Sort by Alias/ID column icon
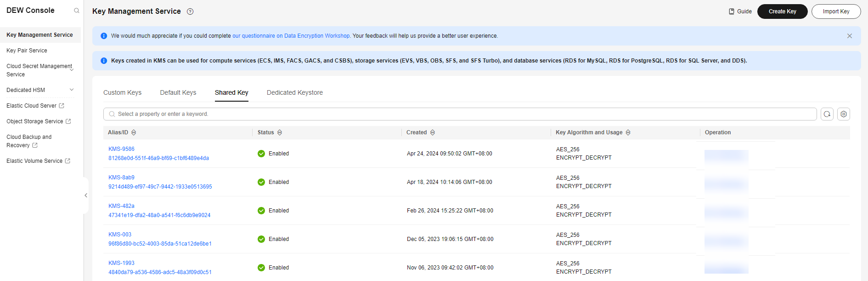This screenshot has height=281, width=868. click(x=134, y=132)
